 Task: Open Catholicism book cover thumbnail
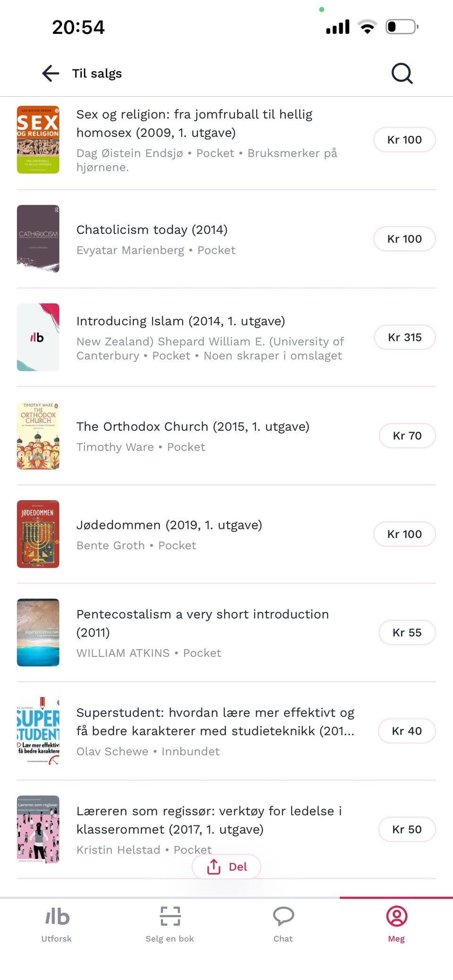point(38,239)
